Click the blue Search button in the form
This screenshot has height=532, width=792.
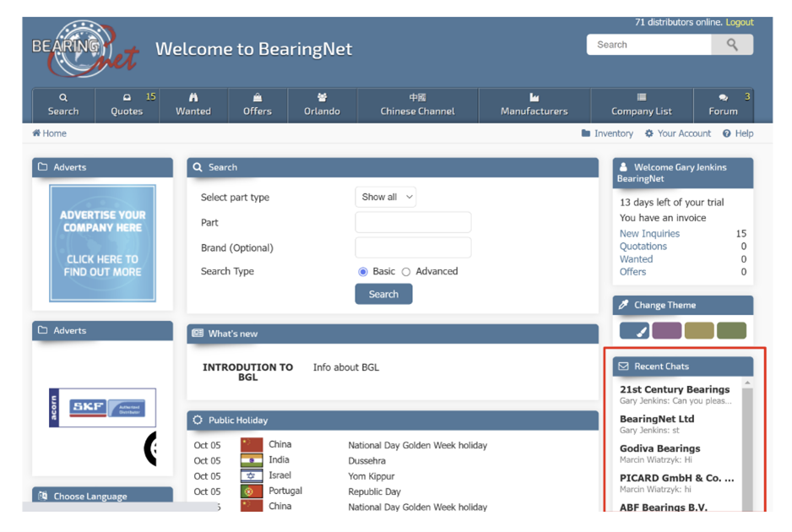[x=383, y=294]
